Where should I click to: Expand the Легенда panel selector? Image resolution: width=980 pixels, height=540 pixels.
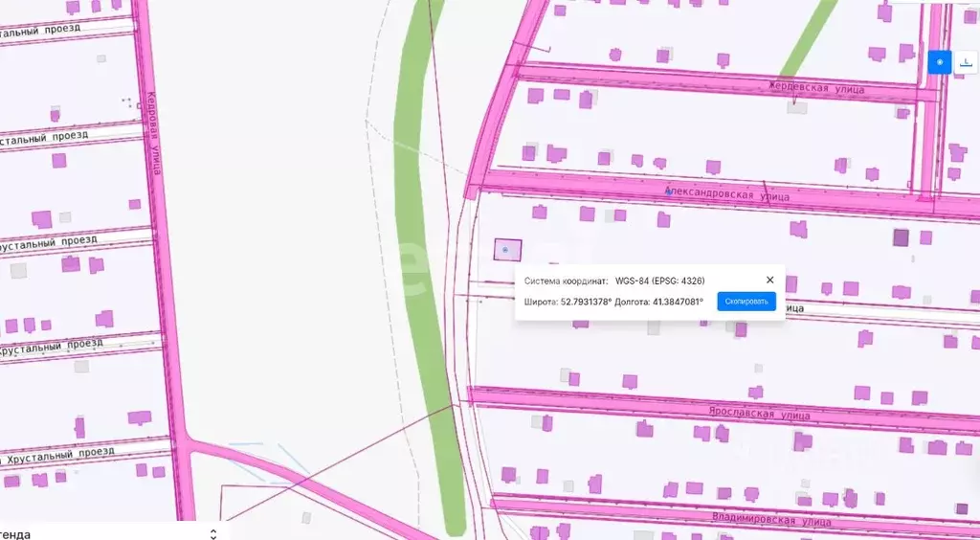[x=212, y=533]
